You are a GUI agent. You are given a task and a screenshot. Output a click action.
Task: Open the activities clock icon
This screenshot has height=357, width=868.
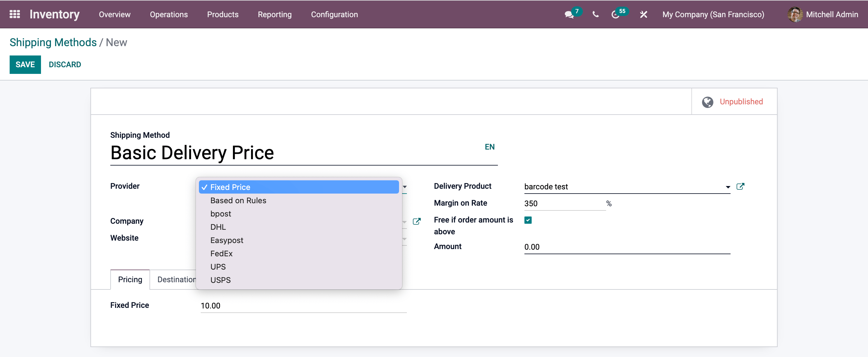point(615,14)
